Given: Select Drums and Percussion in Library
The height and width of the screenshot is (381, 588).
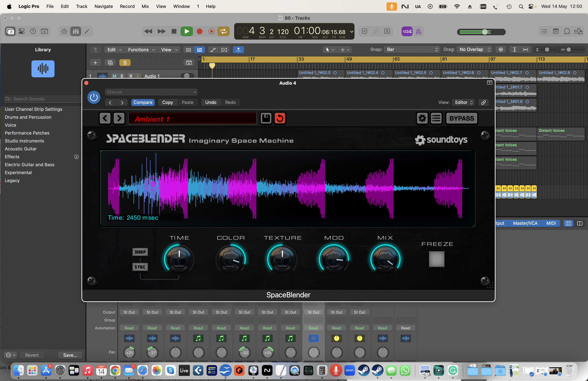Looking at the screenshot, I should coord(28,117).
